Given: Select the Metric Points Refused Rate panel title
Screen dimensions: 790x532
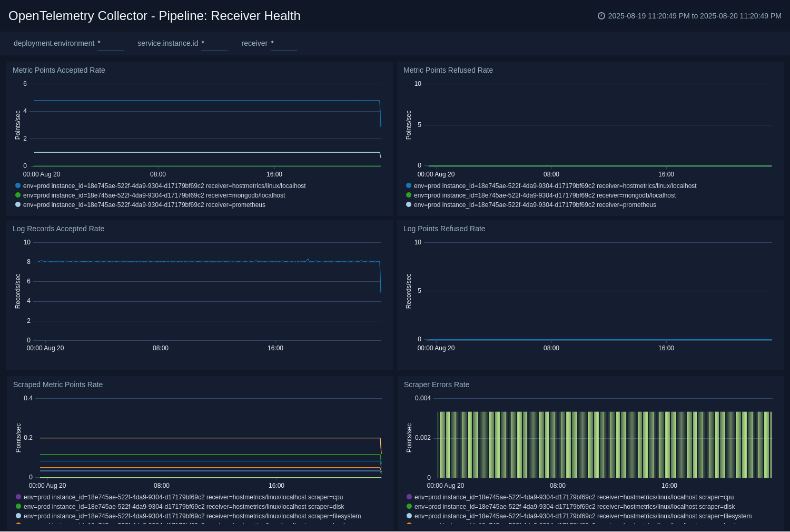Looking at the screenshot, I should [x=448, y=70].
